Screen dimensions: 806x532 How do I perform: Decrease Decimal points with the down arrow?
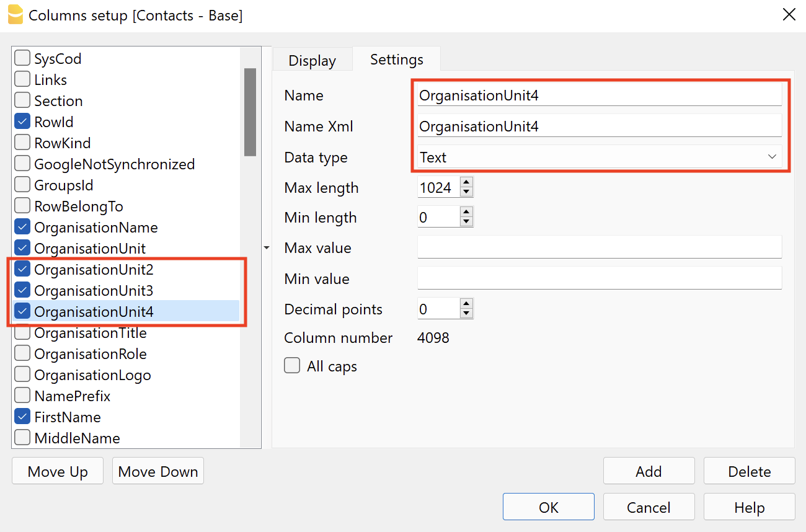click(x=466, y=314)
